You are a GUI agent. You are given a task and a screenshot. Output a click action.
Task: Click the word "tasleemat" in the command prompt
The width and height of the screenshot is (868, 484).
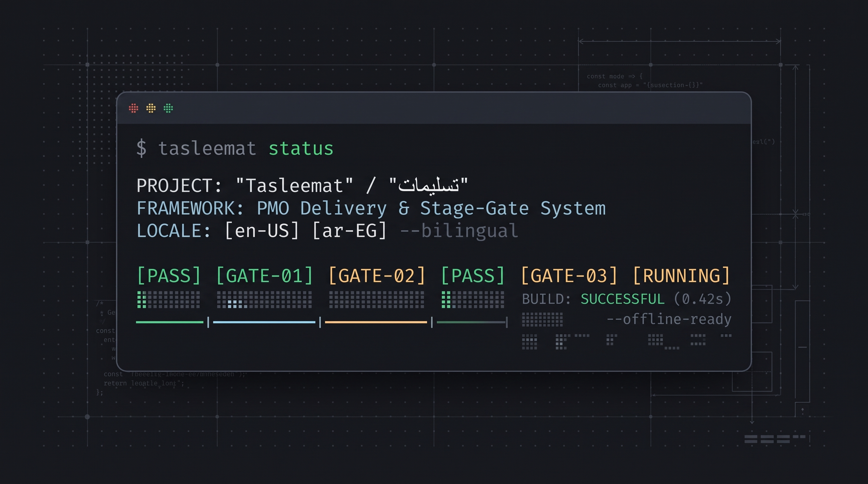point(207,148)
